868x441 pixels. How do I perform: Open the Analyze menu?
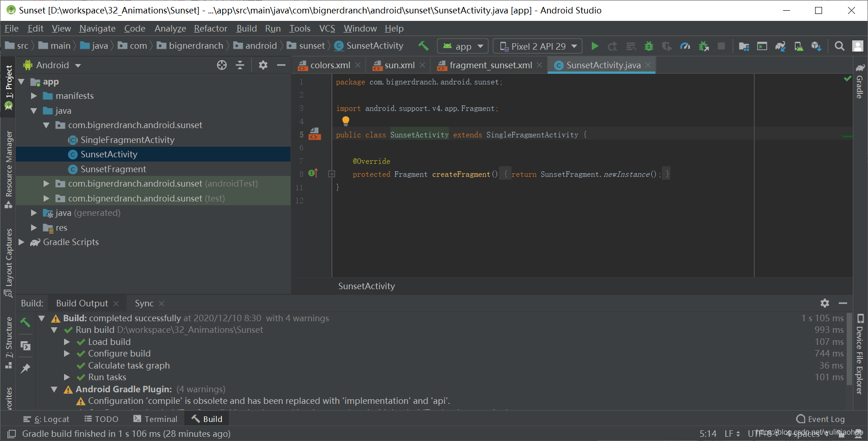170,28
